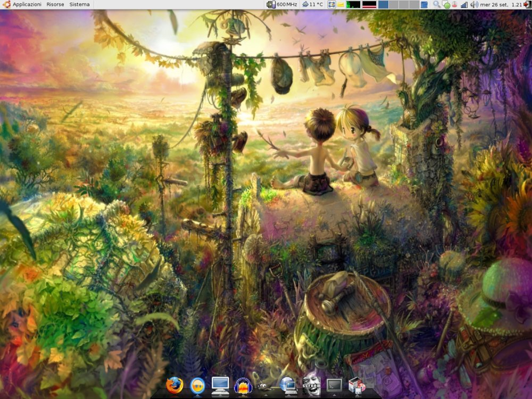Open the weather applet showing 11 °C

click(312, 4)
